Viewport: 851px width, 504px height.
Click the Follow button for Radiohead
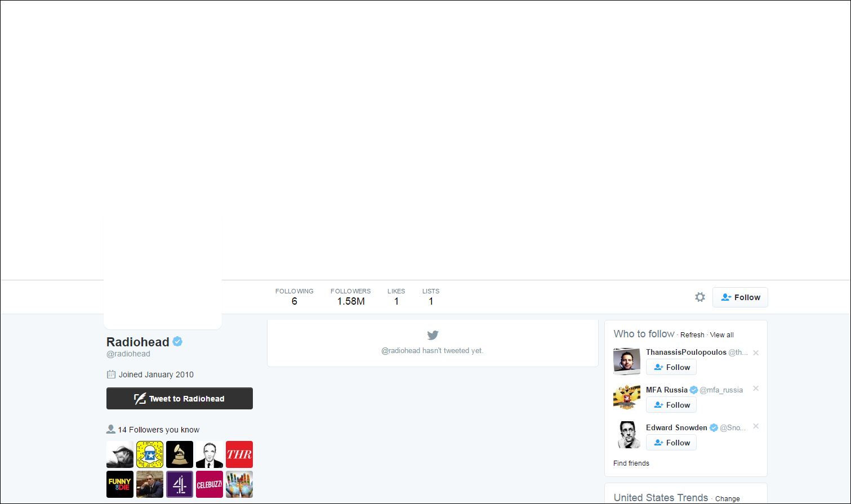point(740,297)
